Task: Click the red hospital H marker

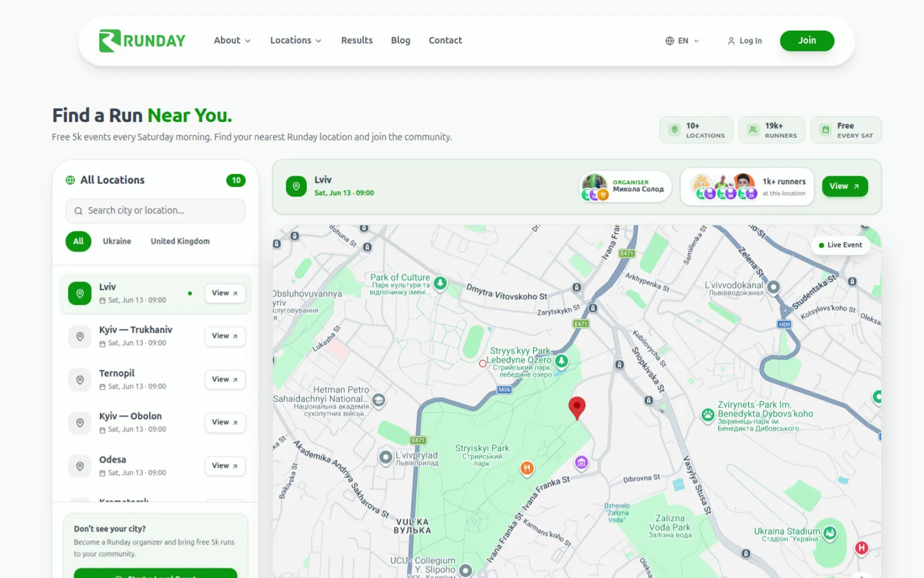Action: tap(862, 547)
